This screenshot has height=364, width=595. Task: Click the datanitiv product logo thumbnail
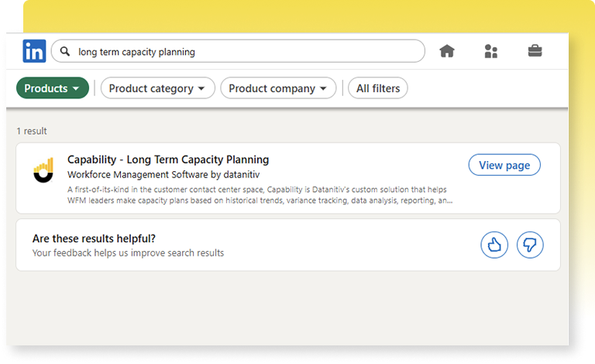point(43,170)
